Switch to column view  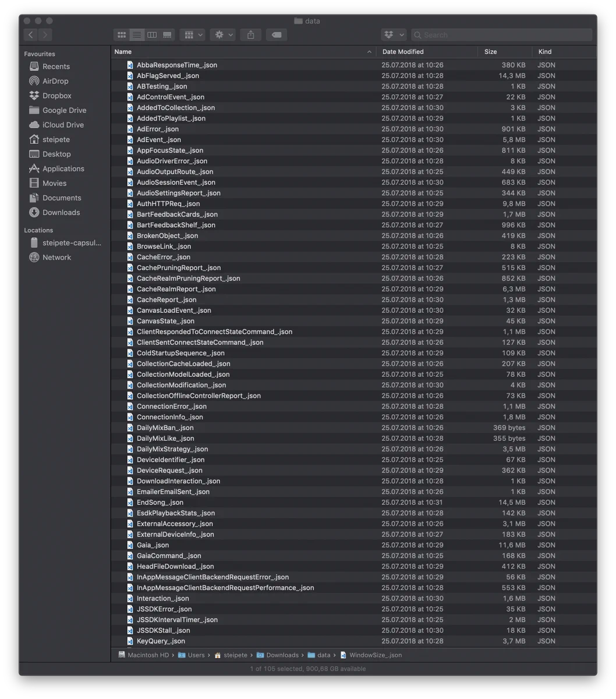click(152, 35)
